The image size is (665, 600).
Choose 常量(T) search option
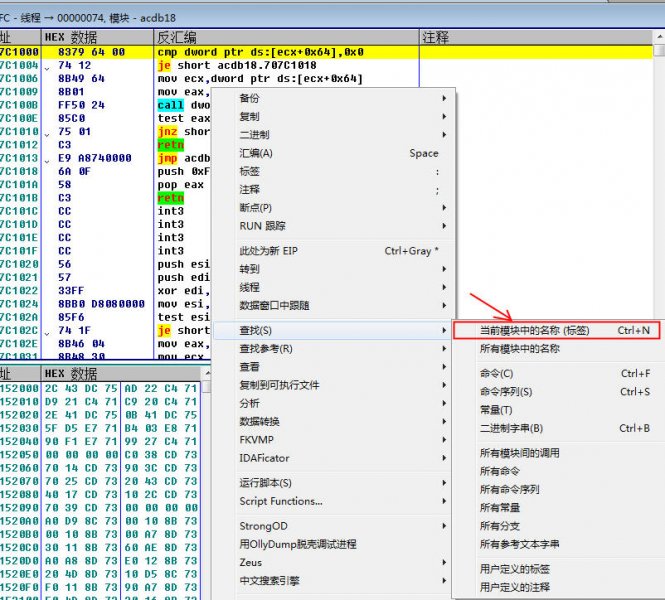[557, 410]
